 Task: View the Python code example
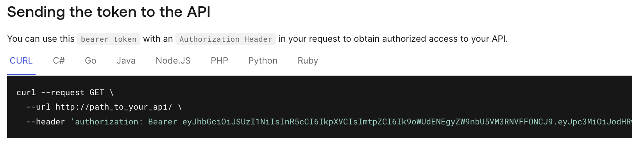click(x=263, y=61)
